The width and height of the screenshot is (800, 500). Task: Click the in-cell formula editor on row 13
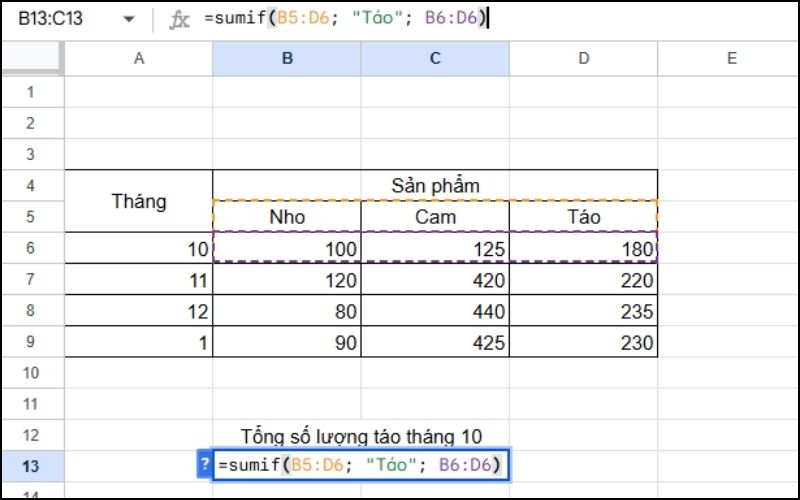(360, 465)
